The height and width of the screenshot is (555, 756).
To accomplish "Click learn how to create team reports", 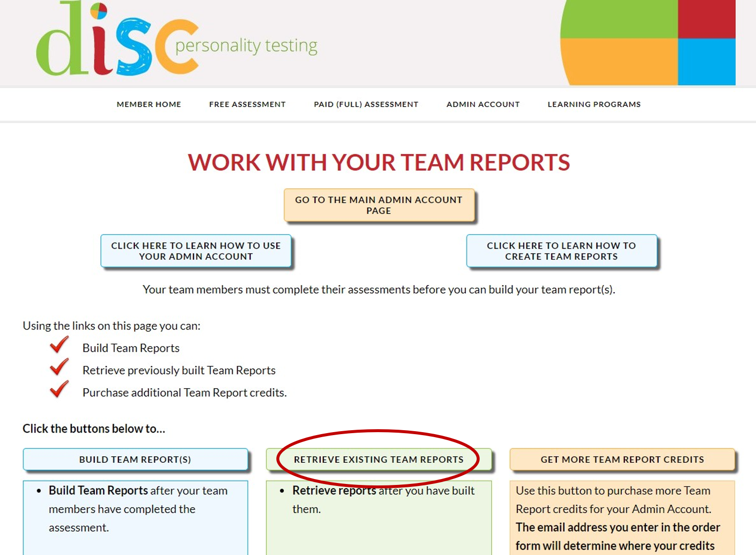I will [x=562, y=251].
